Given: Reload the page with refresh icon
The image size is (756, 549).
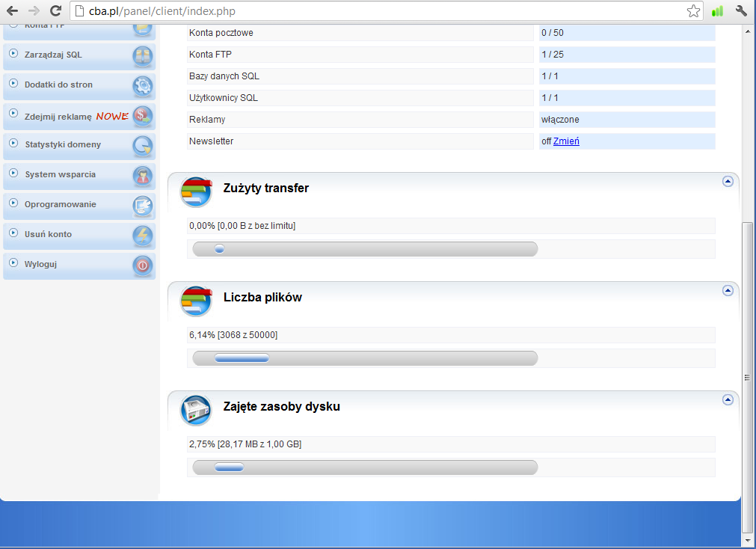Looking at the screenshot, I should coord(56,10).
